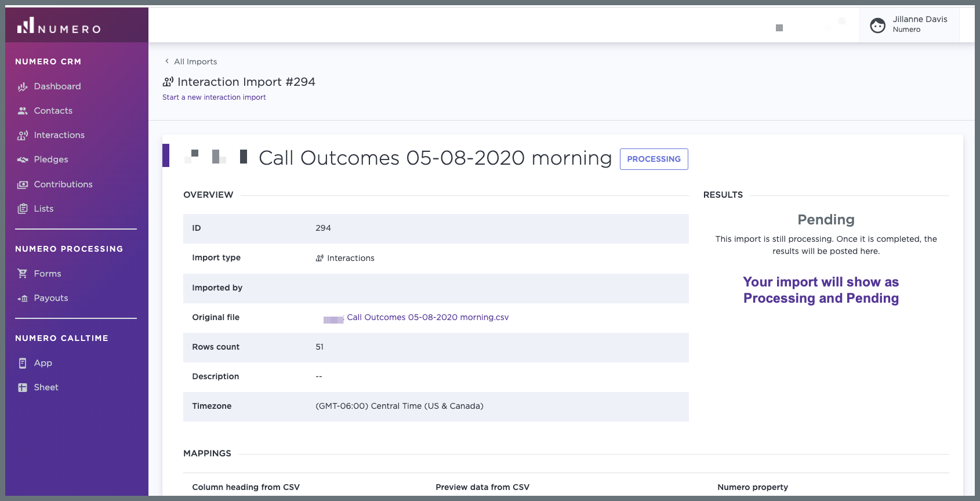Click the Forms shopping cart icon
This screenshot has height=501, width=980.
tap(23, 274)
